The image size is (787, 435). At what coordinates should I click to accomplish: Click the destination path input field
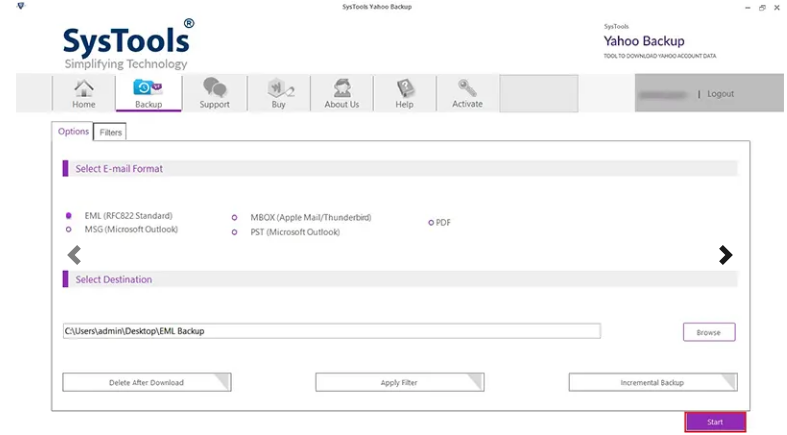coord(331,331)
